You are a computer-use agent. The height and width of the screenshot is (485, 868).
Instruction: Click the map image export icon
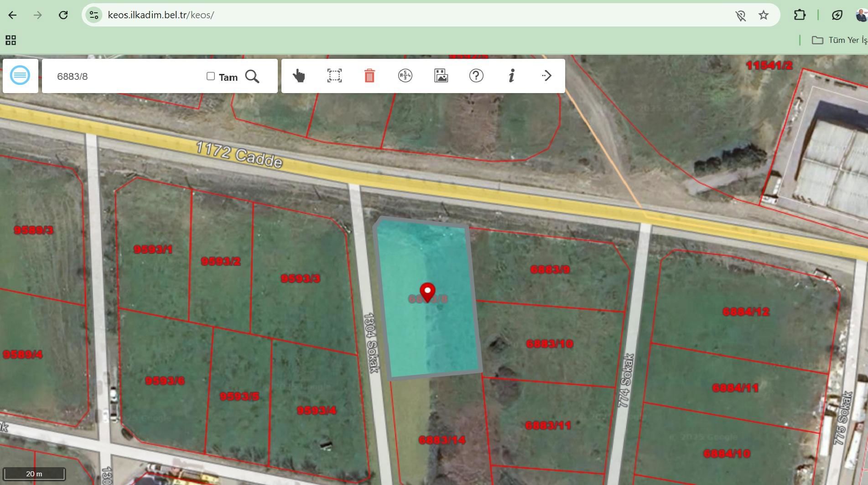(441, 76)
